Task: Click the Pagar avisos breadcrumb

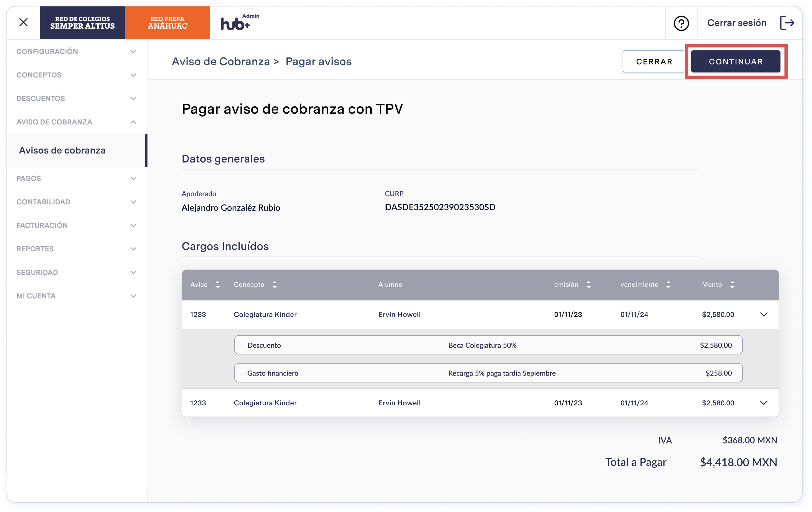Action: 318,62
